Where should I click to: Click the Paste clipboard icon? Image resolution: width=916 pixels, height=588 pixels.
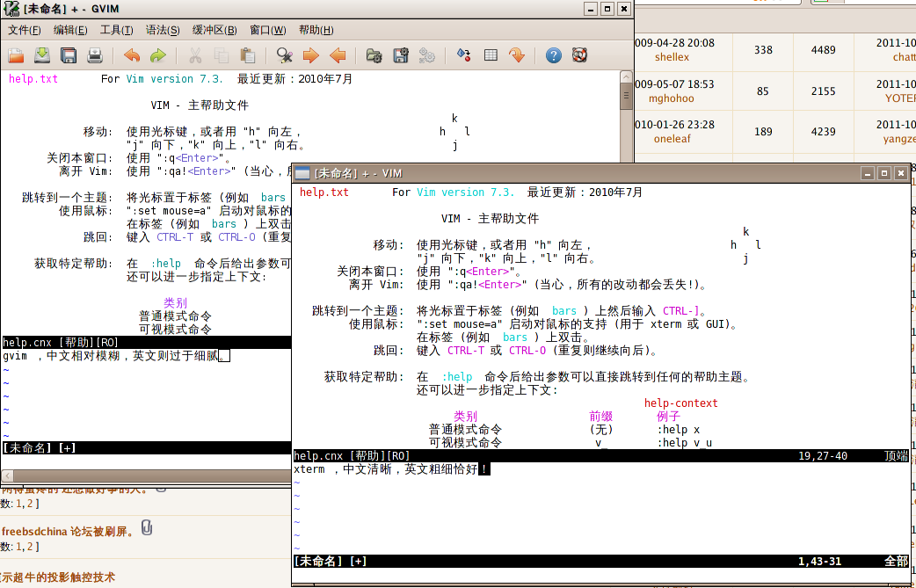[248, 55]
